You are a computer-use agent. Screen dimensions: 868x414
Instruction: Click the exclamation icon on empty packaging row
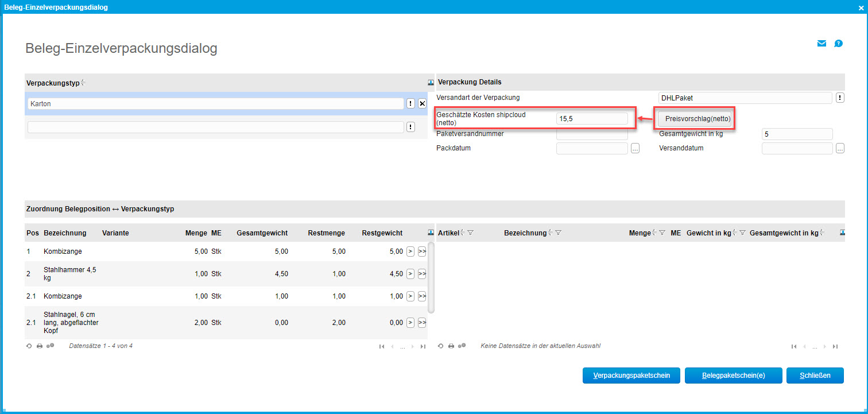click(410, 127)
